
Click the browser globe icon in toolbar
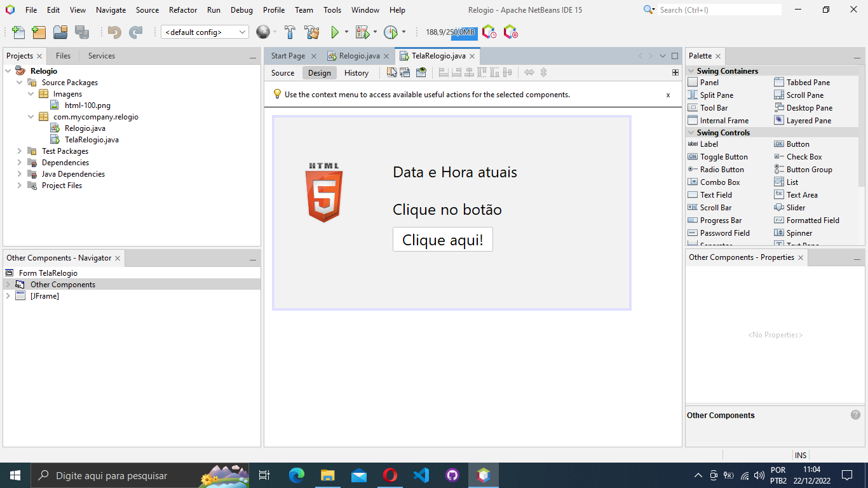tap(263, 32)
